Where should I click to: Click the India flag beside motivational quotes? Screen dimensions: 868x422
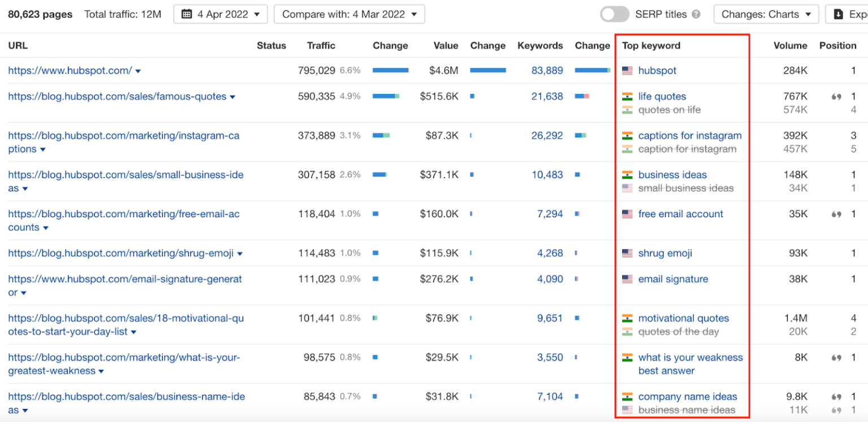click(x=628, y=318)
